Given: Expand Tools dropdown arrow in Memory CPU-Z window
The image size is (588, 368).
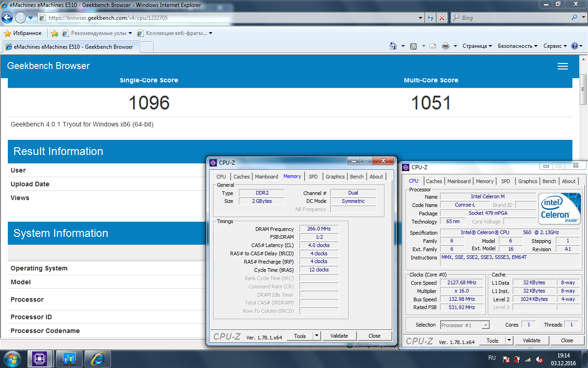Looking at the screenshot, I should [x=317, y=336].
